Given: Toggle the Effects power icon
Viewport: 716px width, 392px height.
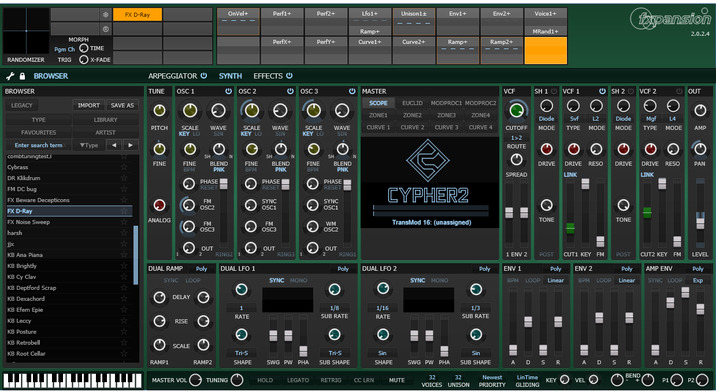Looking at the screenshot, I should [289, 76].
